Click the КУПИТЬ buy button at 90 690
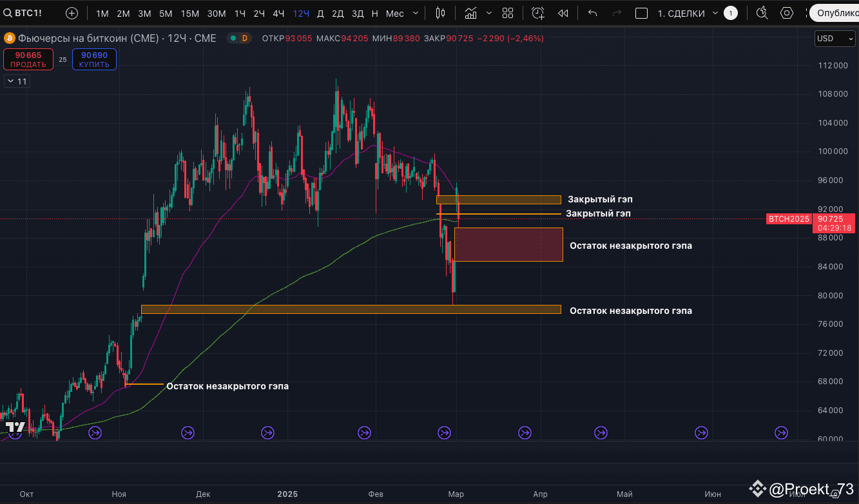 (94, 59)
